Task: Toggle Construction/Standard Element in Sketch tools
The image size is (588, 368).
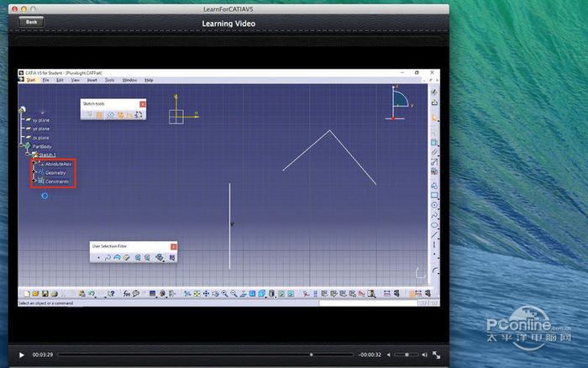Action: tap(110, 115)
